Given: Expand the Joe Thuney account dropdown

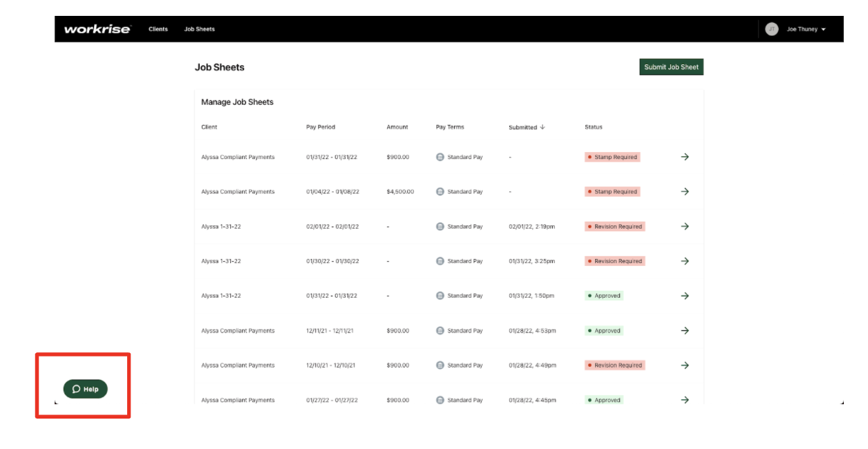Looking at the screenshot, I should tap(806, 29).
